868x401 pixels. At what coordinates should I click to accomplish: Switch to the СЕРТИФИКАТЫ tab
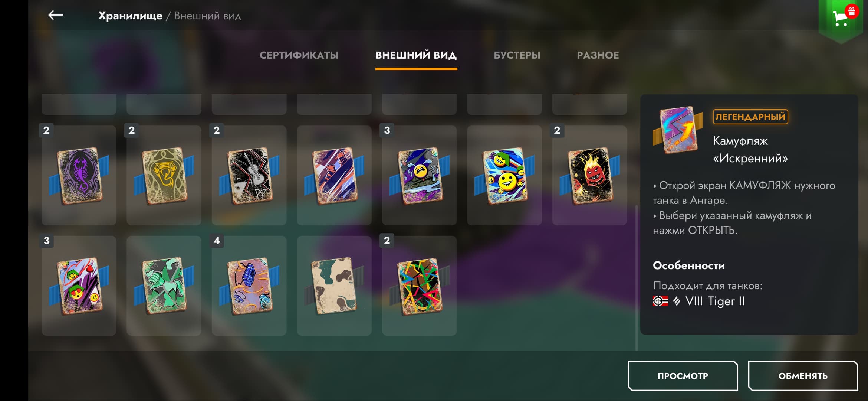pos(299,55)
